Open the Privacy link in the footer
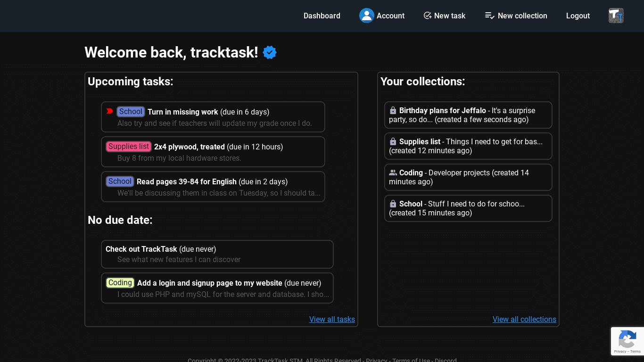Screen dimensions: 644x362 [376, 360]
